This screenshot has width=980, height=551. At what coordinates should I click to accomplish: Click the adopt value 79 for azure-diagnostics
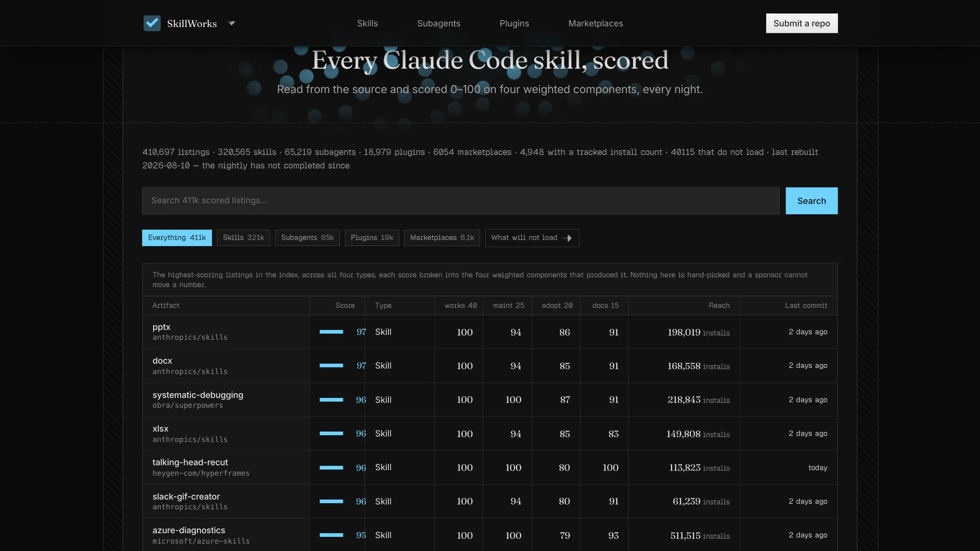pos(565,535)
